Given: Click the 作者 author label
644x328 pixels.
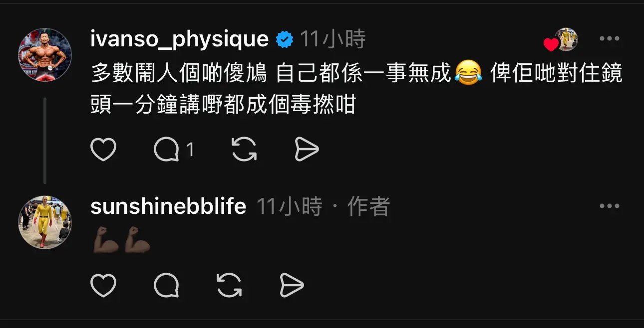Looking at the screenshot, I should [368, 206].
